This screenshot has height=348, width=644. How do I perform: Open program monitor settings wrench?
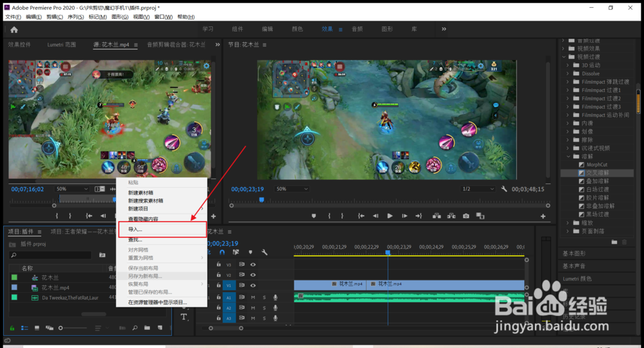504,188
